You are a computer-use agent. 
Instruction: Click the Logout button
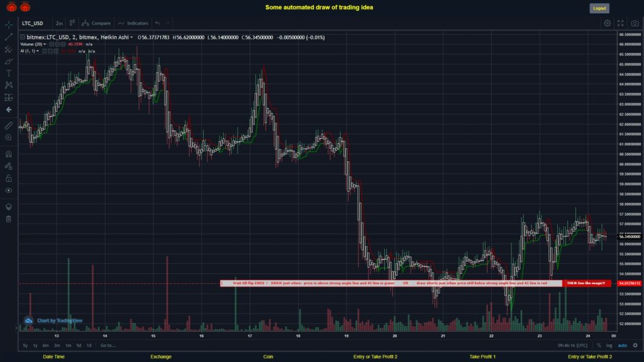(599, 8)
